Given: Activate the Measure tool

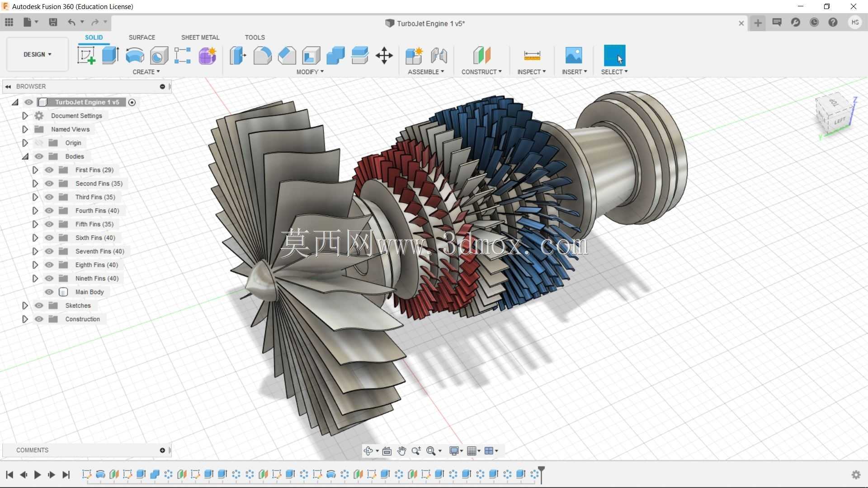Looking at the screenshot, I should tap(532, 56).
